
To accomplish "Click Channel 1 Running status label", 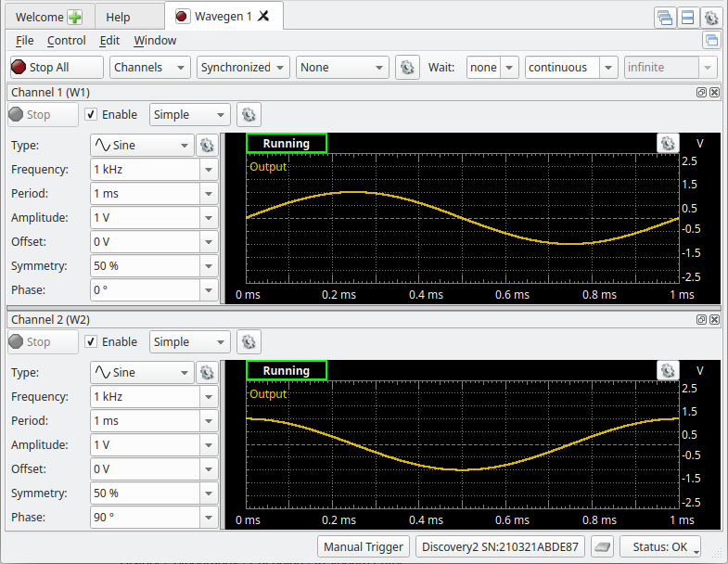I will (287, 144).
